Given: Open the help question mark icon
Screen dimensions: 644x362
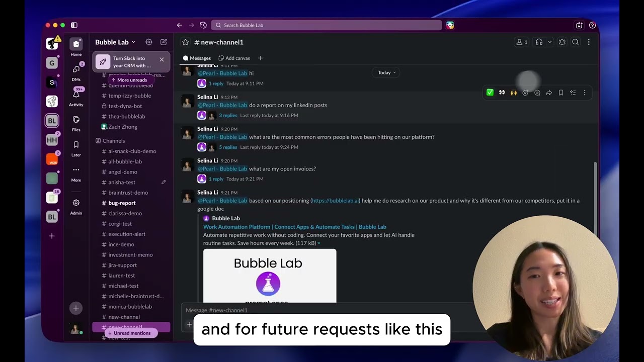Looking at the screenshot, I should [x=592, y=25].
